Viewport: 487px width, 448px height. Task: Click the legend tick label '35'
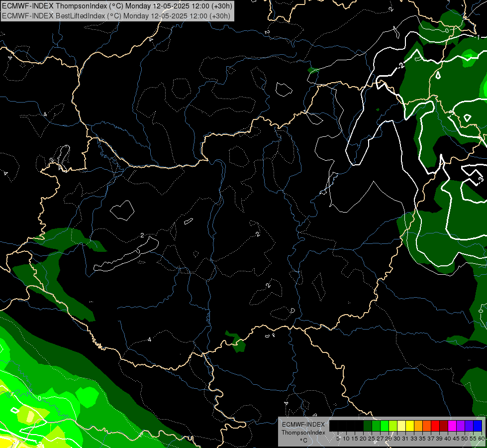click(422, 439)
